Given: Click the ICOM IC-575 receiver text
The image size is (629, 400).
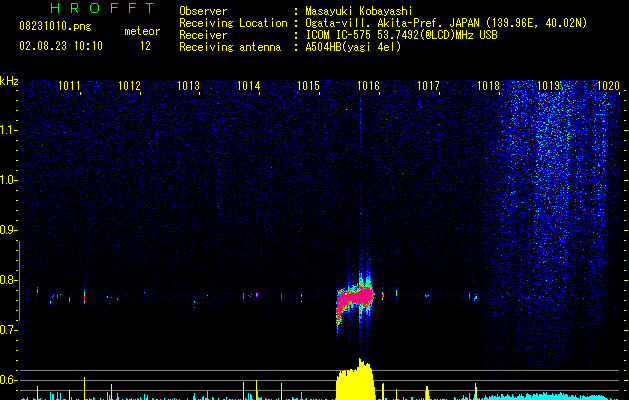Looking at the screenshot, I should 401,35.
